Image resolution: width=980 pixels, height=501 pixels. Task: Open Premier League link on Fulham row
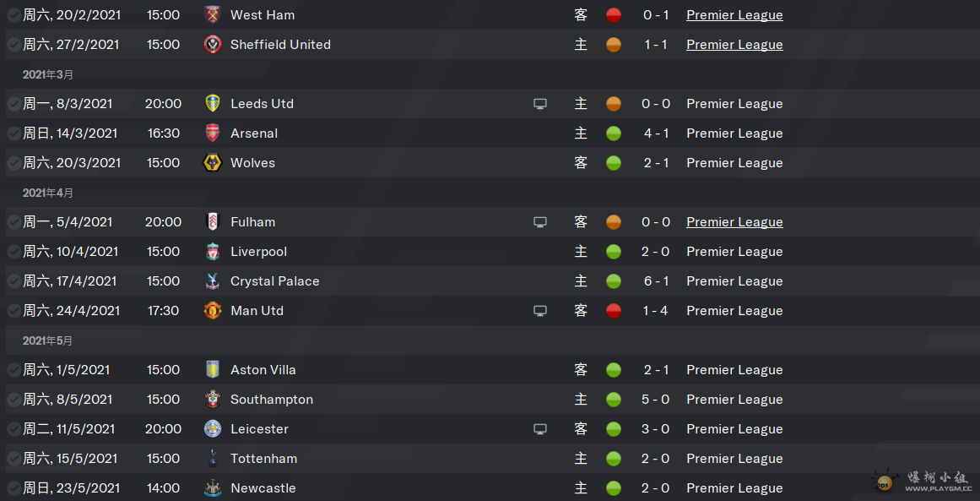tap(734, 222)
